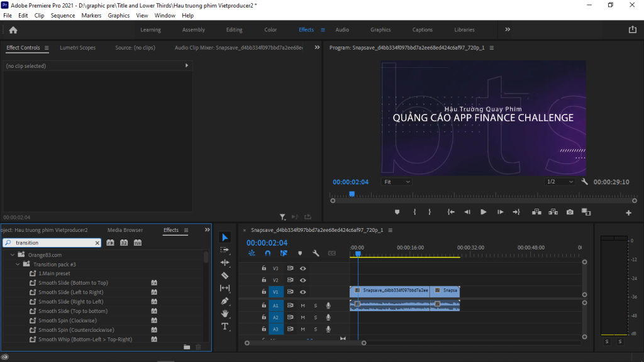The image size is (644, 362).
Task: Collapse the Transition pack #3 folder
Action: [17, 263]
